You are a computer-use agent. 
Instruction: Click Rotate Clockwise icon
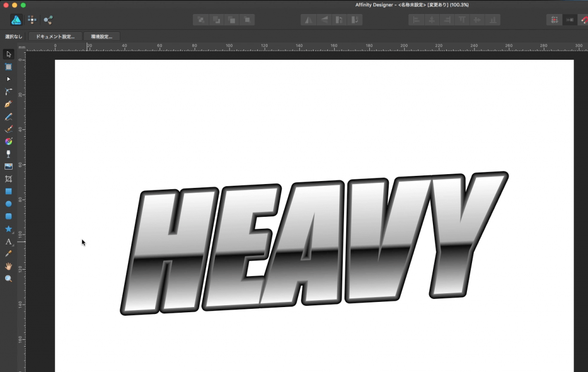coord(355,20)
